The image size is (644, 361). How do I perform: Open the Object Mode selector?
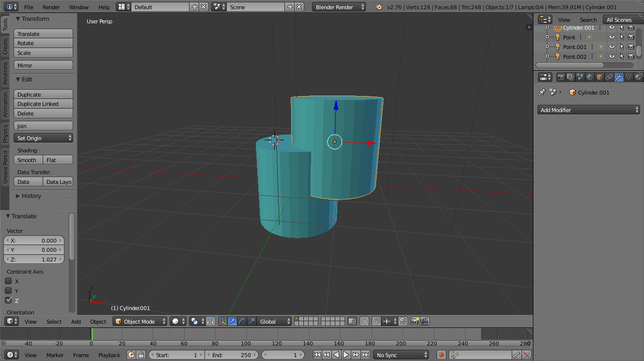click(140, 321)
